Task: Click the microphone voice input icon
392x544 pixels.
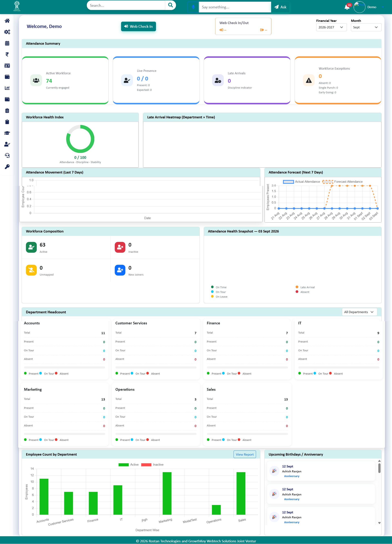Action: click(x=193, y=7)
